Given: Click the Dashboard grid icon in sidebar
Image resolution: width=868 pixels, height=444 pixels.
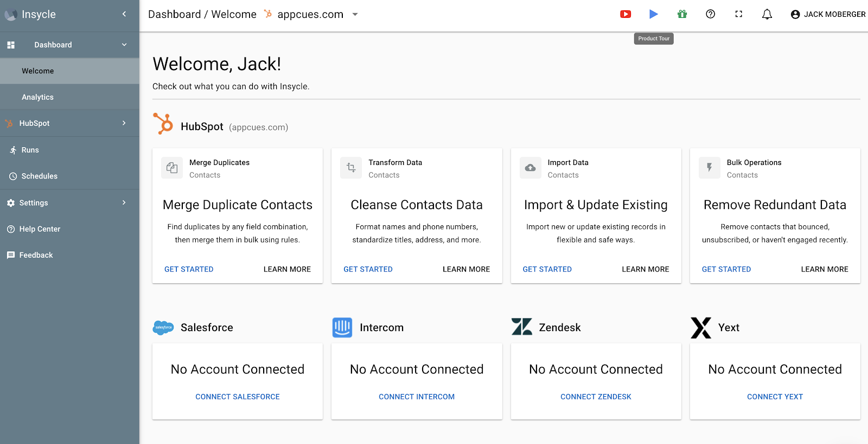Looking at the screenshot, I should (x=11, y=45).
